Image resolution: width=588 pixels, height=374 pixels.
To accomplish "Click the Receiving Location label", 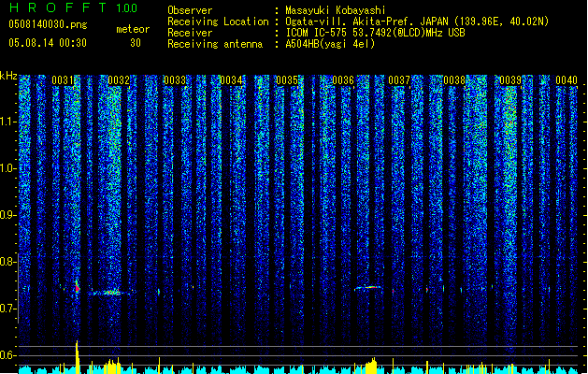I will (x=218, y=22).
